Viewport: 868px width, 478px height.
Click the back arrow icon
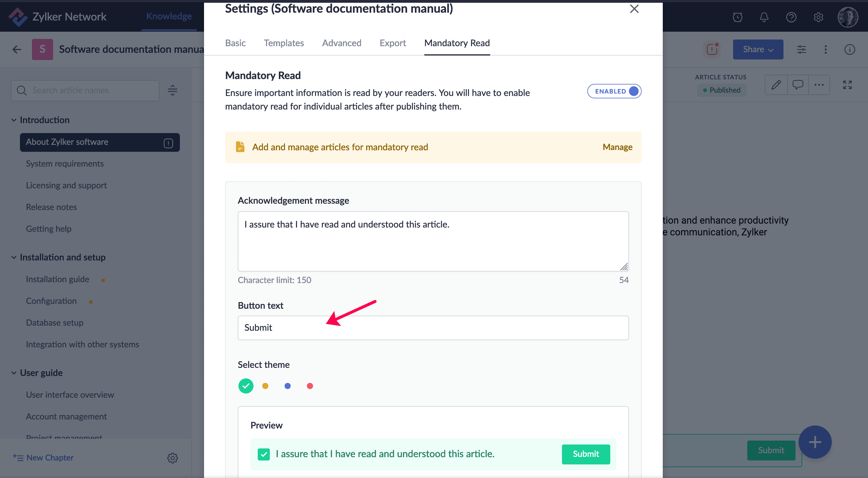click(x=17, y=49)
